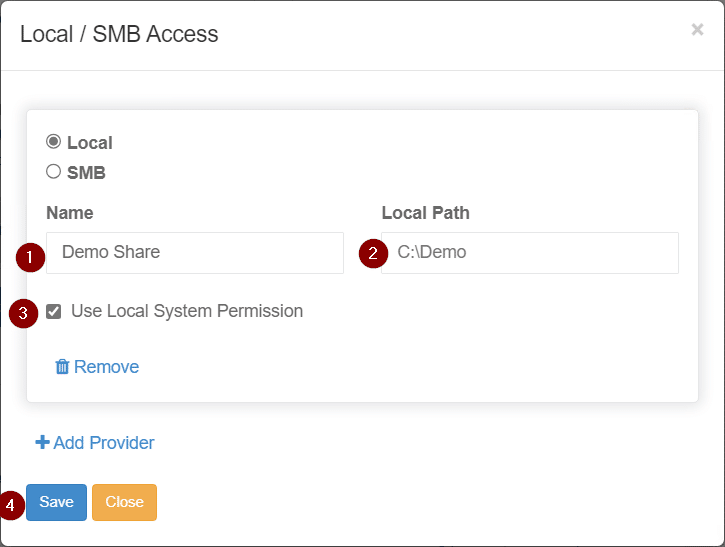
Task: Dismiss the dialog with the X icon
Action: (x=697, y=30)
